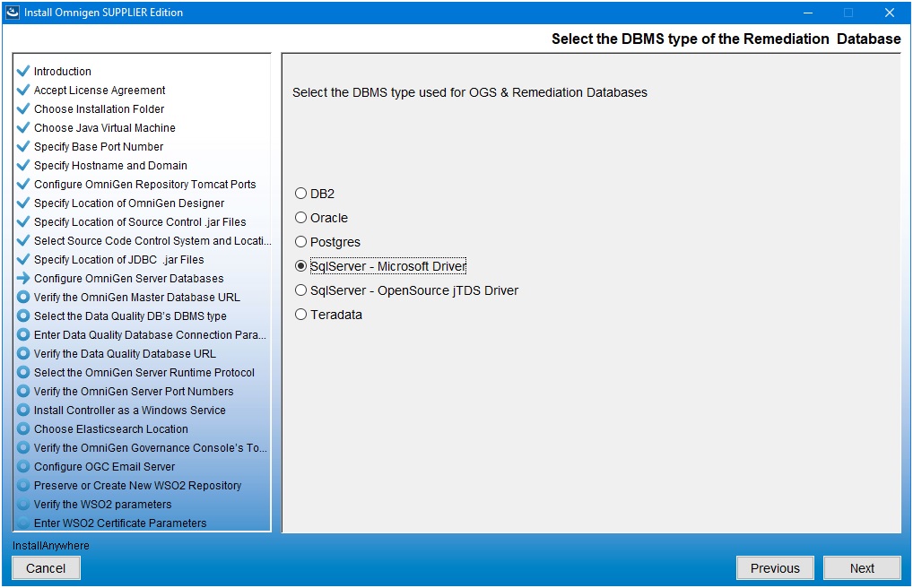This screenshot has width=913, height=588.
Task: Click the 'Select the DBMS type used for OGS' instruction
Action: click(469, 92)
